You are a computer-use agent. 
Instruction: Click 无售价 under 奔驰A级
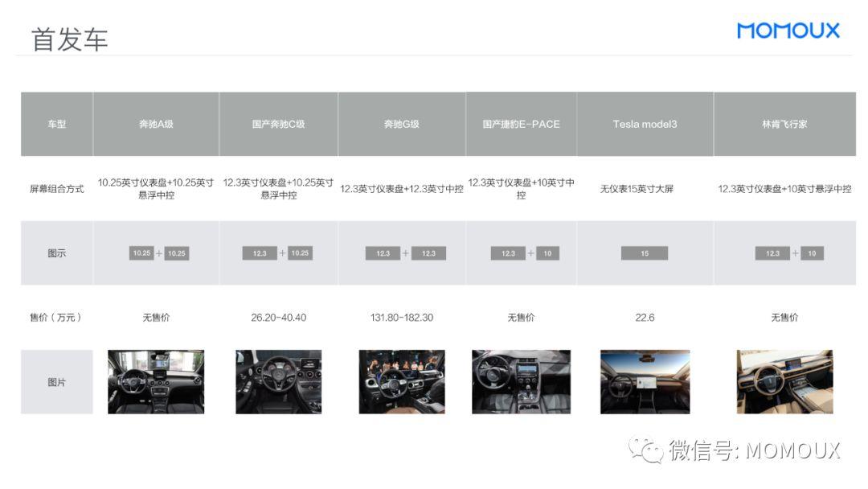156,318
